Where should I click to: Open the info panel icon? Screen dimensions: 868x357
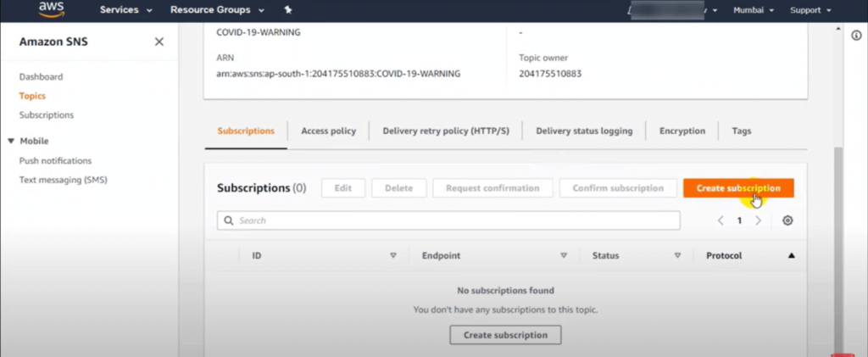tap(856, 36)
